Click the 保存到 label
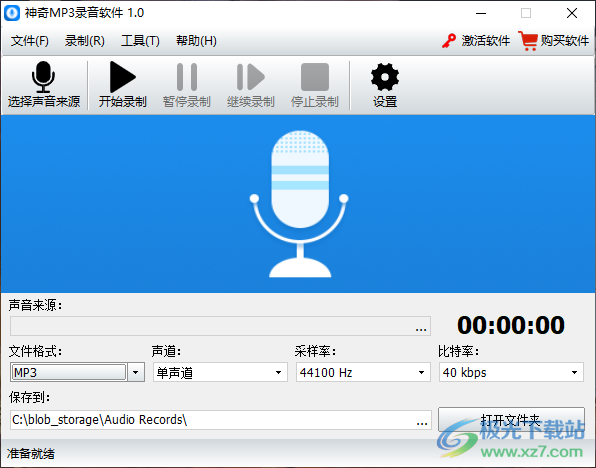This screenshot has height=468, width=596. pyautogui.click(x=29, y=398)
